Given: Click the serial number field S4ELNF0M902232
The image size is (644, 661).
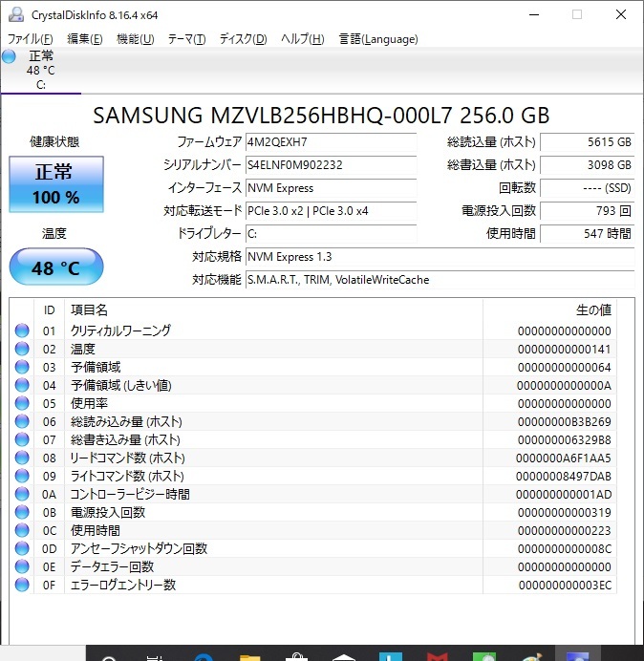Looking at the screenshot, I should 331,165.
